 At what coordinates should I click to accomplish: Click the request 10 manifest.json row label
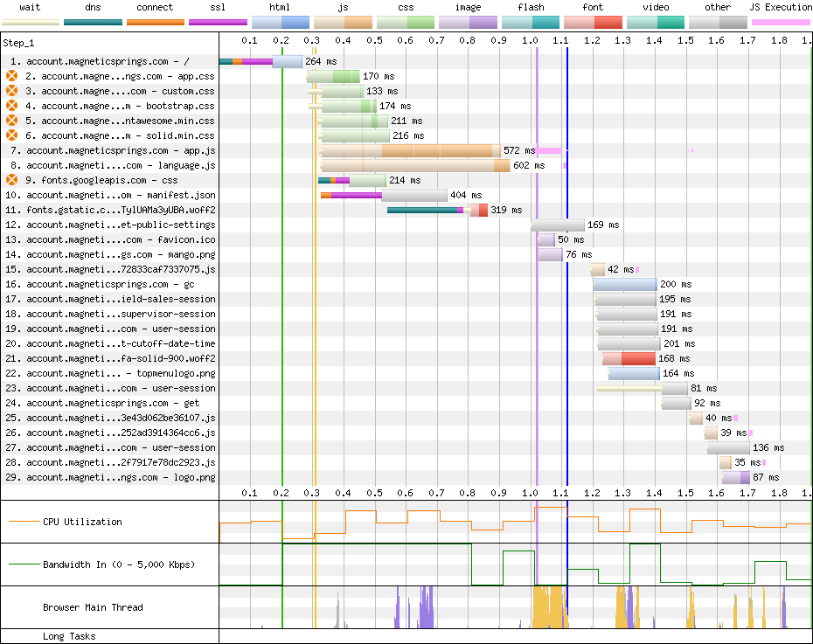pos(110,196)
